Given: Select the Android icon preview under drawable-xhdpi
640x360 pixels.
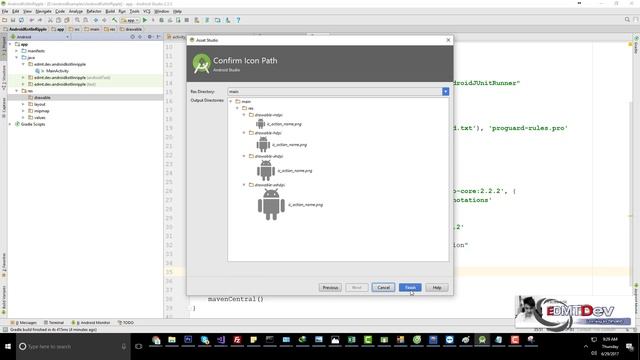Looking at the screenshot, I should click(x=266, y=170).
